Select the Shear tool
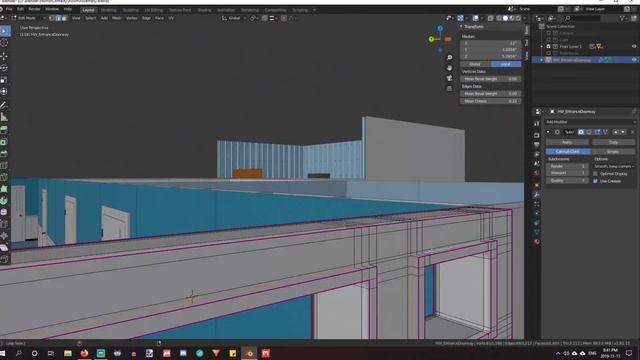The width and height of the screenshot is (640, 360). tap(4, 248)
